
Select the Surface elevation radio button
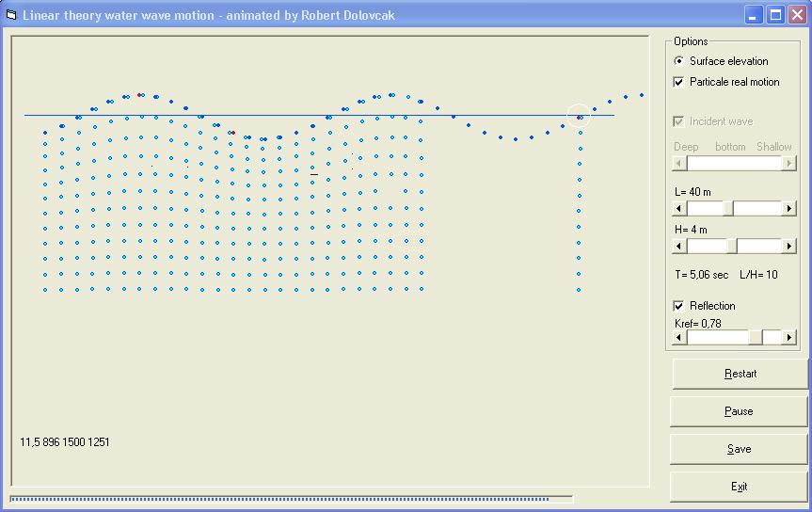tap(679, 61)
